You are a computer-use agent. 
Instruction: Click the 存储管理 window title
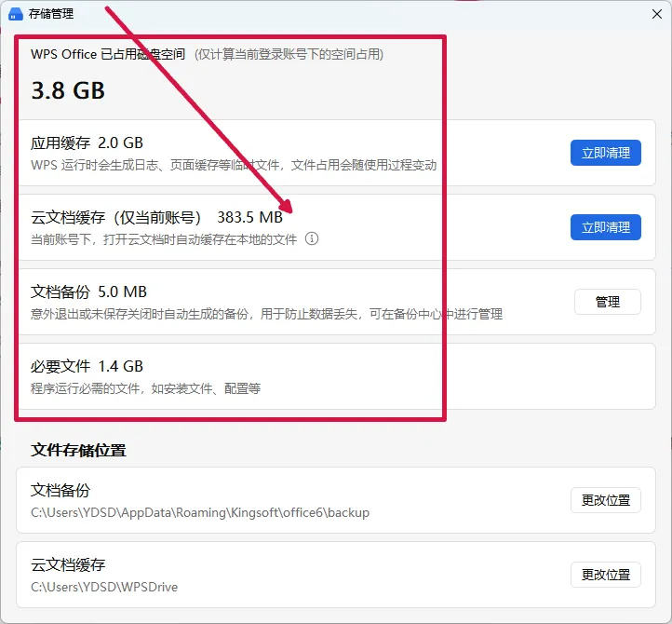tap(51, 14)
